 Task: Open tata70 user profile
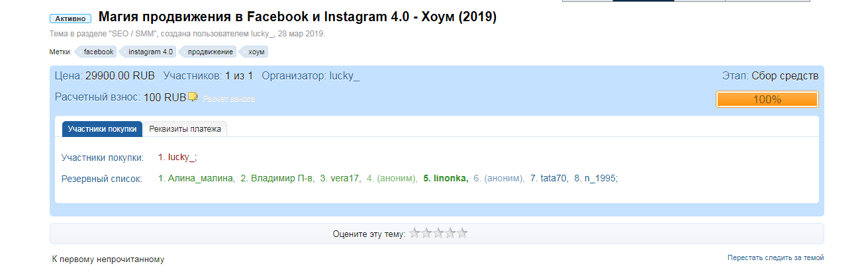coord(554,178)
